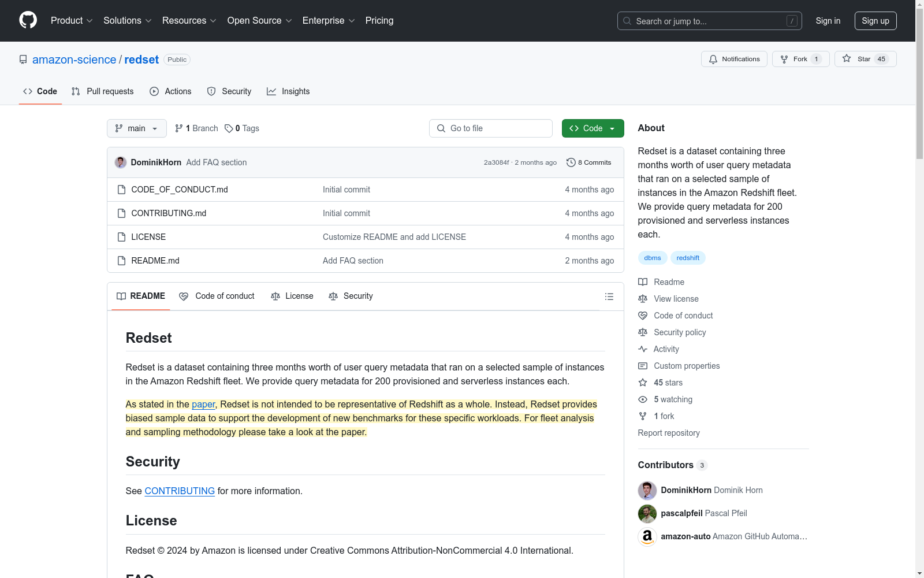924x578 pixels.
Task: Expand the Open Source menu
Action: click(x=259, y=21)
